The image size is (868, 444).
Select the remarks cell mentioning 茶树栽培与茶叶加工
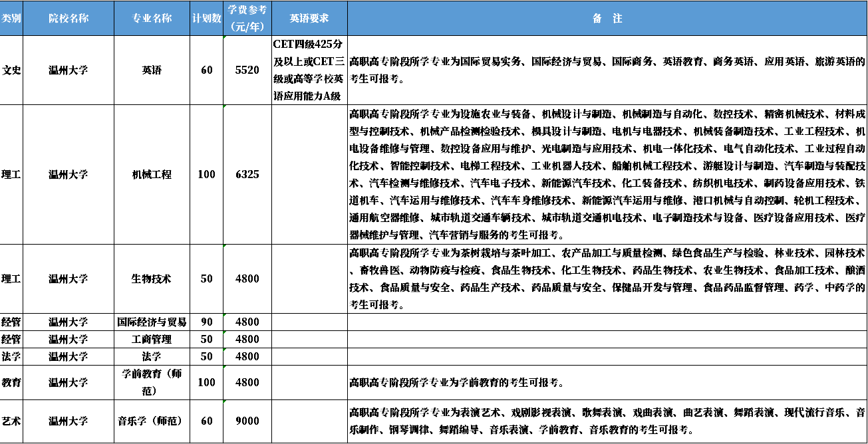(607, 279)
